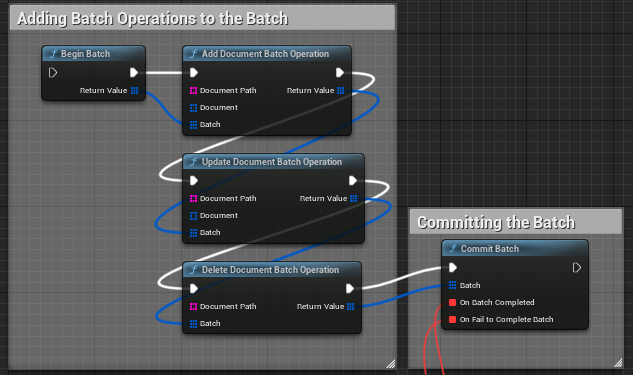Click Document Path pin on Delete Document node
This screenshot has height=375, width=633.
[193, 306]
